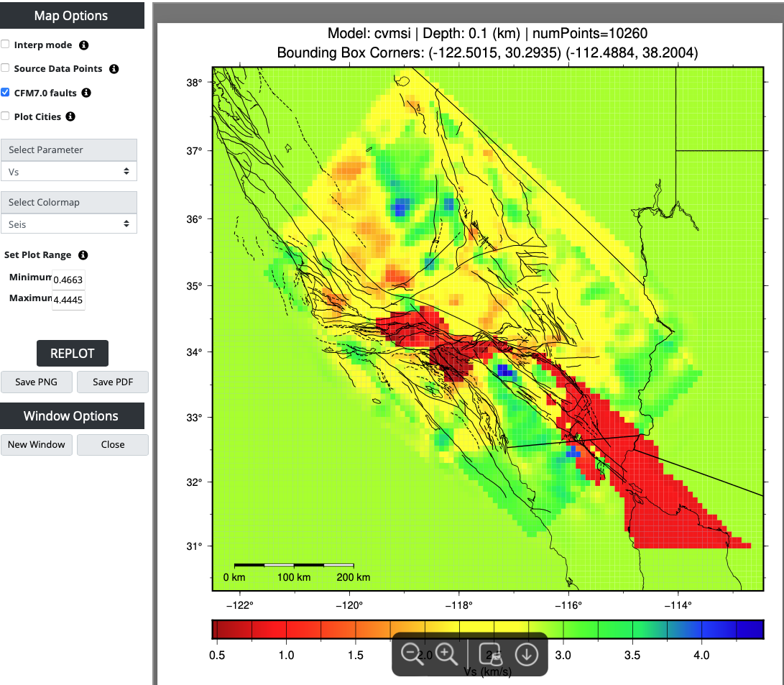The image size is (784, 685).
Task: Enable the Plot Cities checkbox
Action: [6, 116]
